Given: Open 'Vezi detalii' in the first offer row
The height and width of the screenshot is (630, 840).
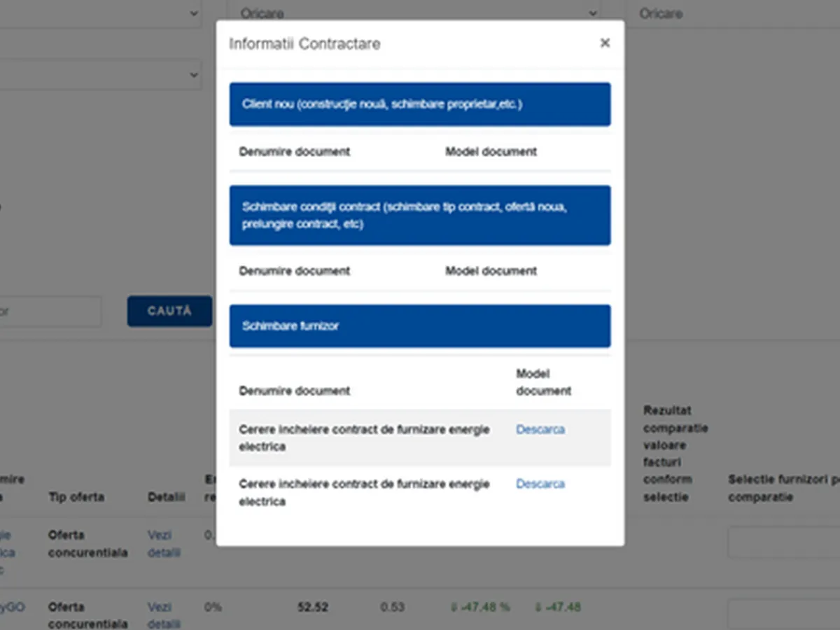Looking at the screenshot, I should [164, 544].
